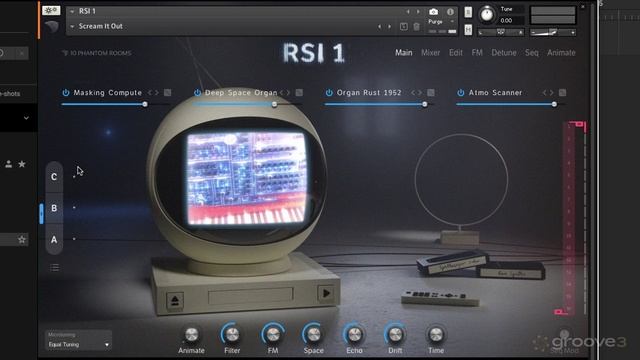Click the Filter knob
Viewport: 640px width, 360px height.
coord(232,335)
